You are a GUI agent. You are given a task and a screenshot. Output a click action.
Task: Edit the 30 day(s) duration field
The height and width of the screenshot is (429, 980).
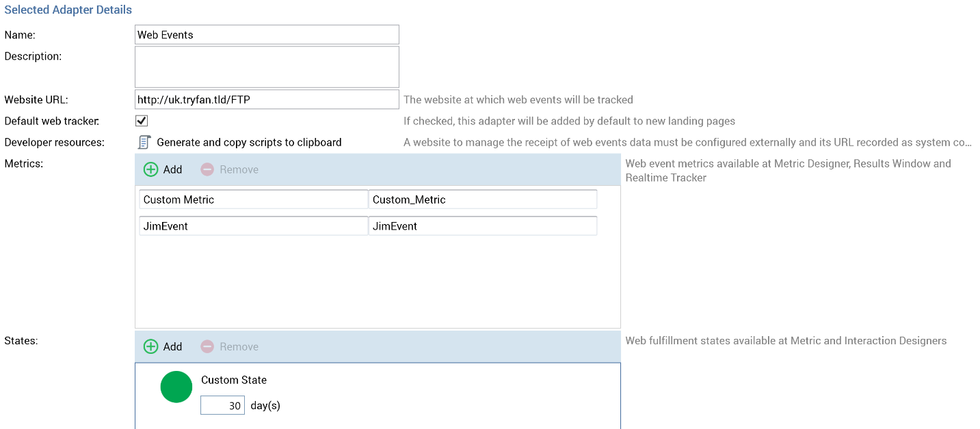pyautogui.click(x=222, y=406)
